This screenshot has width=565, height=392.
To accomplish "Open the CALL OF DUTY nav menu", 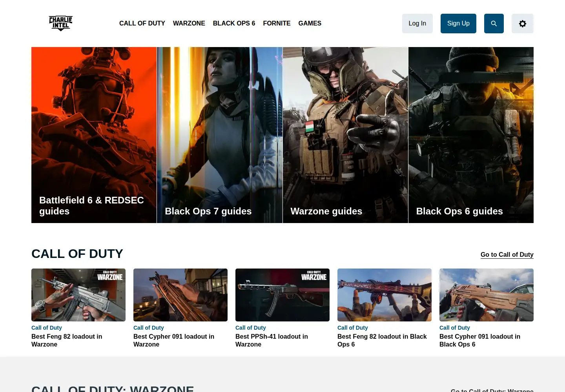I will (x=142, y=24).
